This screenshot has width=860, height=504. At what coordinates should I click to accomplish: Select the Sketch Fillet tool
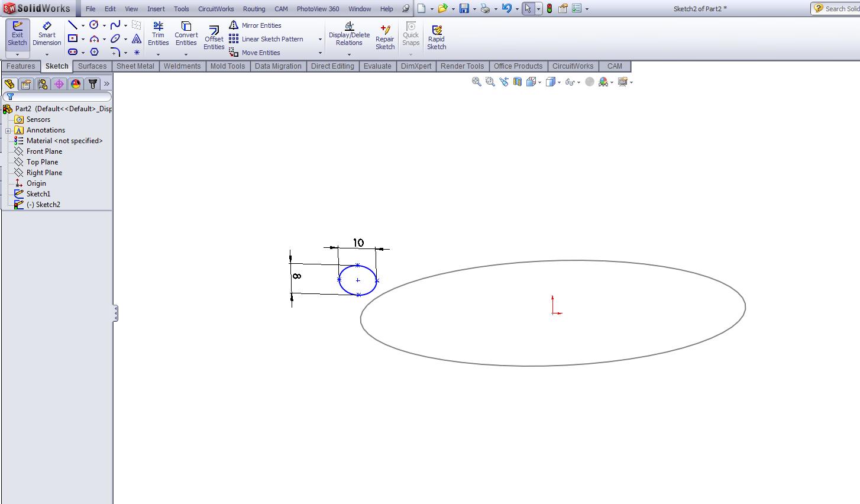click(115, 52)
